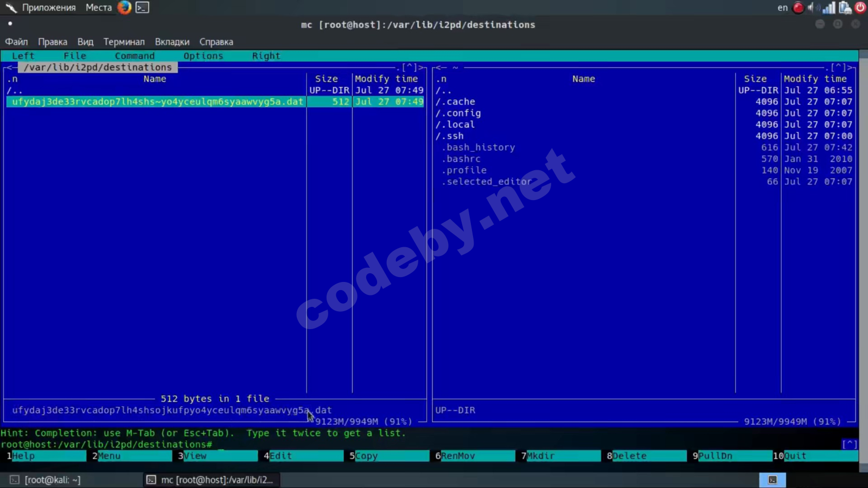Go back in left panel history

9,67
